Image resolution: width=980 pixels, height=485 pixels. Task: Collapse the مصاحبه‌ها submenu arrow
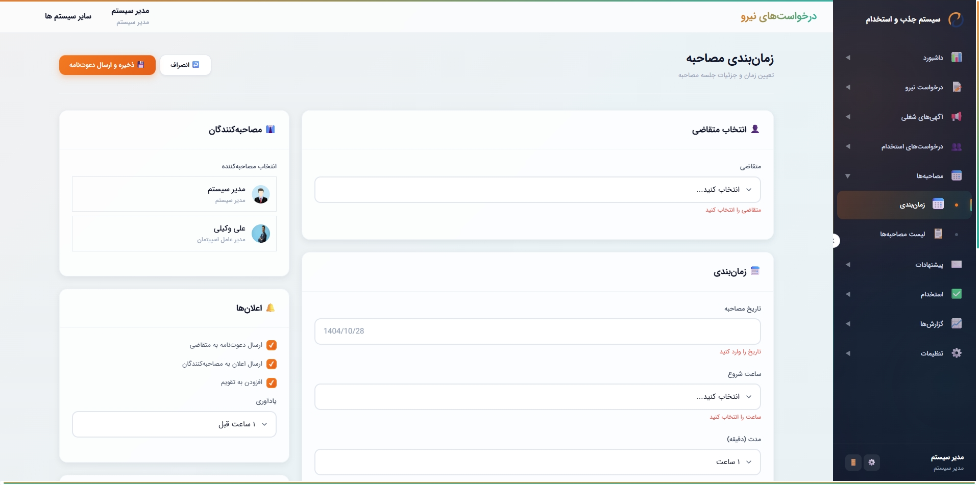(848, 176)
